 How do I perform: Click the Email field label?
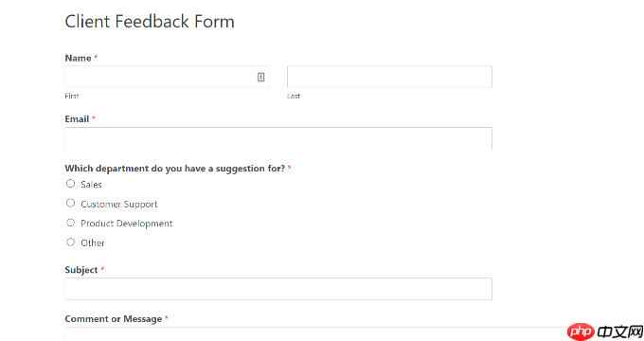point(77,119)
